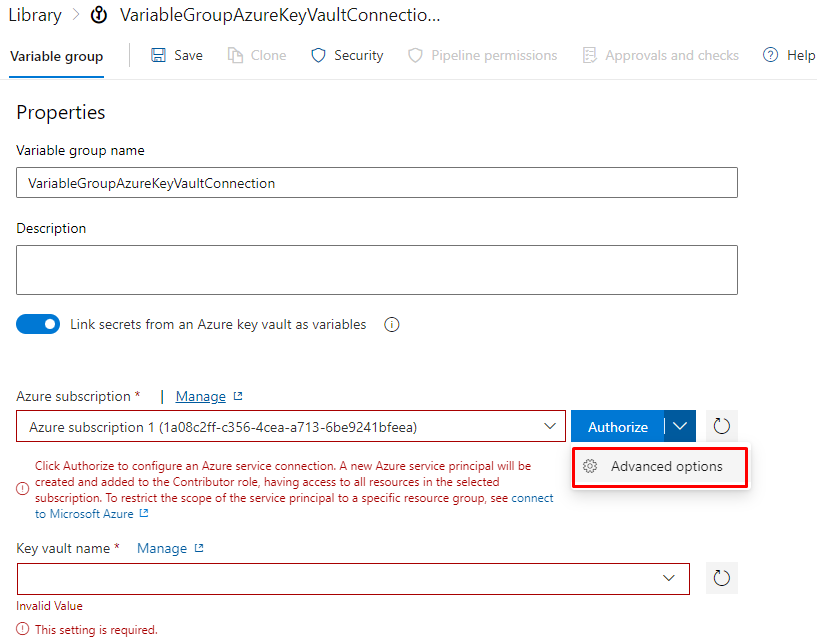The image size is (817, 641).
Task: Expand the Azure subscription dropdown
Action: click(x=550, y=427)
